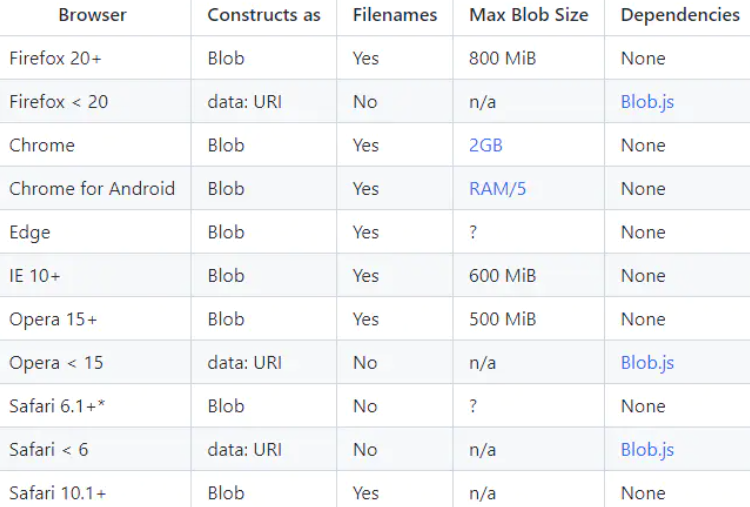Follow Blob.js link in Opera < 15 row
The width and height of the screenshot is (750, 507).
pos(647,363)
